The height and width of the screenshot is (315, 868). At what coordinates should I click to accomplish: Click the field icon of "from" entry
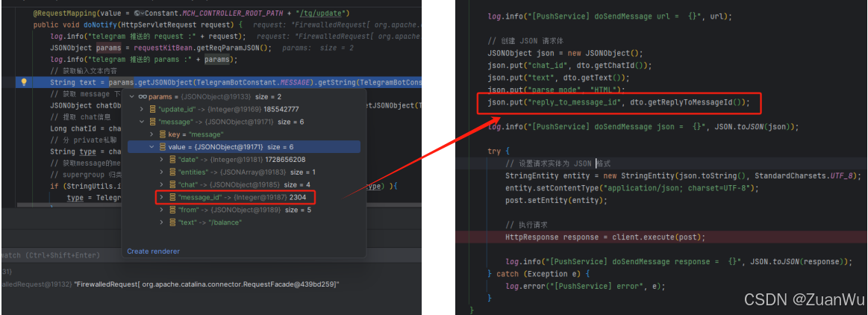(x=173, y=210)
